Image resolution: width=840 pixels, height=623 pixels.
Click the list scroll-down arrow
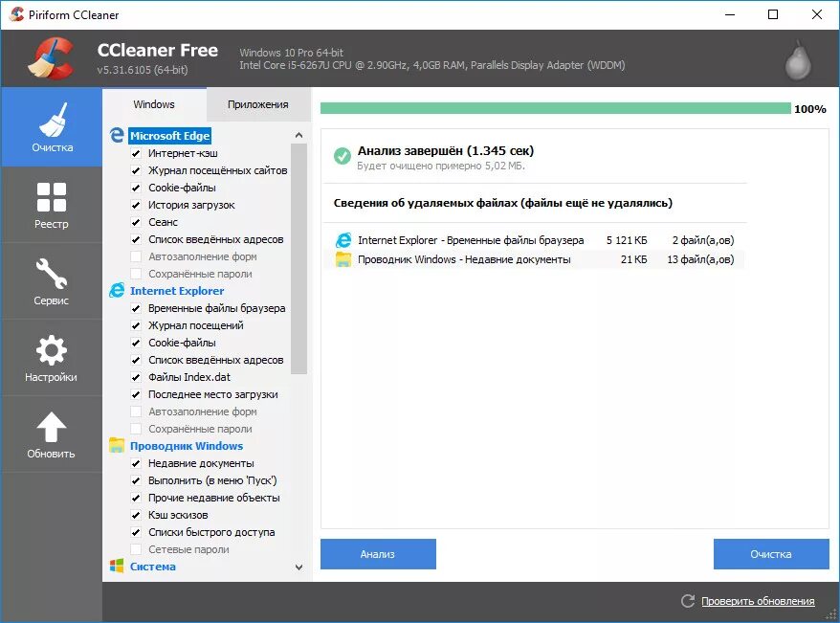[x=298, y=567]
